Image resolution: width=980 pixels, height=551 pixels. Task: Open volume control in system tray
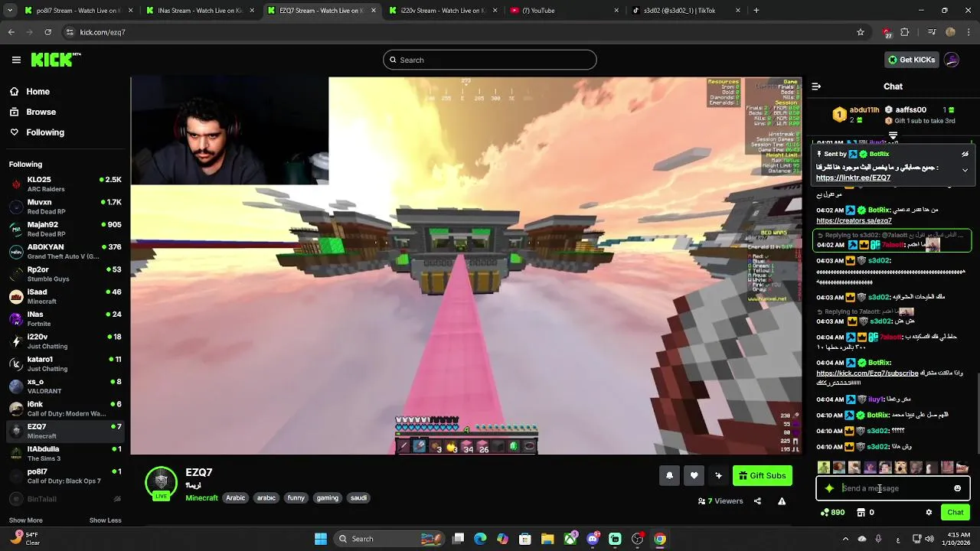point(929,539)
